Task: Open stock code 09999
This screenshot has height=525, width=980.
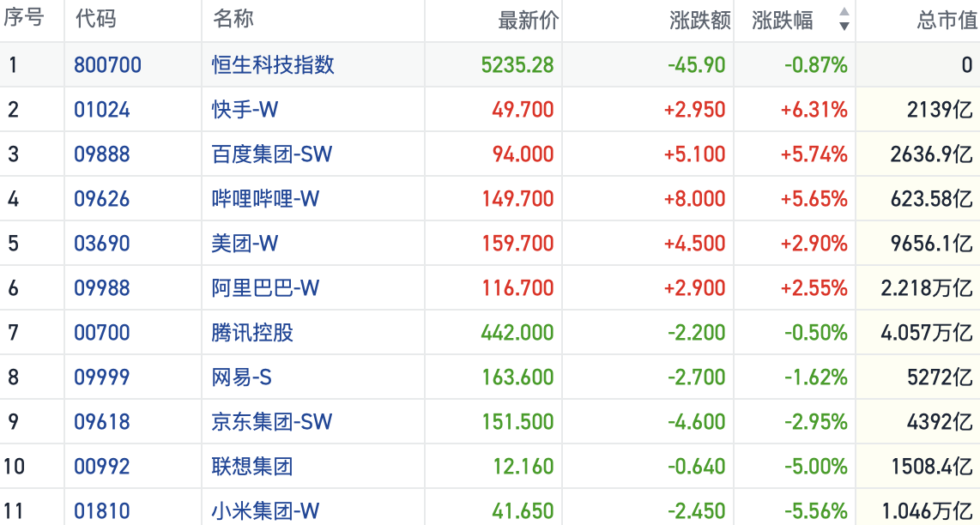Action: pyautogui.click(x=102, y=377)
